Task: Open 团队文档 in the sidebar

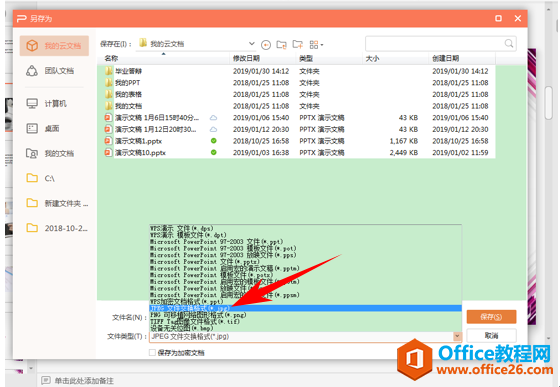Action: pos(54,71)
